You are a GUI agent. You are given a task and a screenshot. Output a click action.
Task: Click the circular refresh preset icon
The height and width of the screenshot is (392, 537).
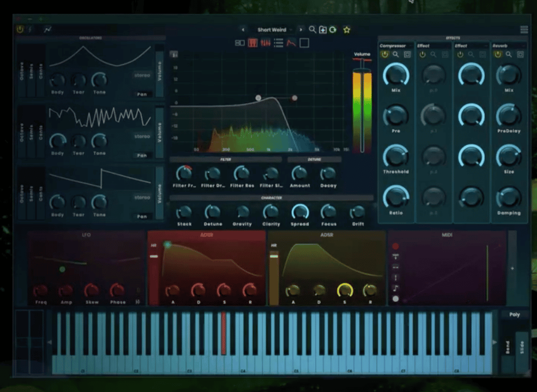333,30
